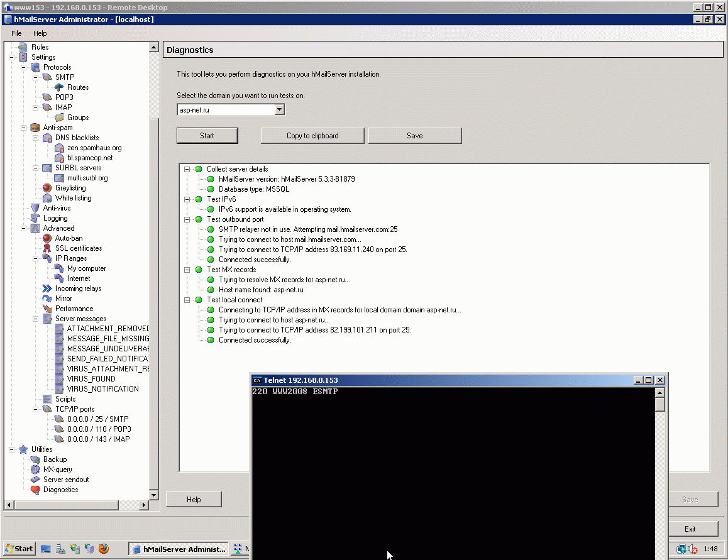Open the Anti-virus shield icon
This screenshot has height=560, width=728.
point(35,208)
